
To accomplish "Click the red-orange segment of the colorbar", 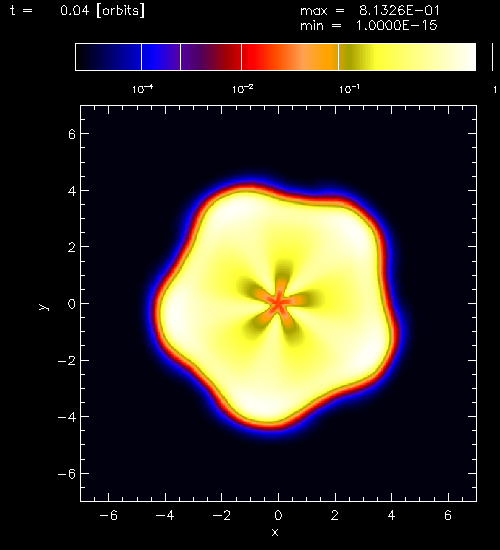I will click(x=290, y=57).
